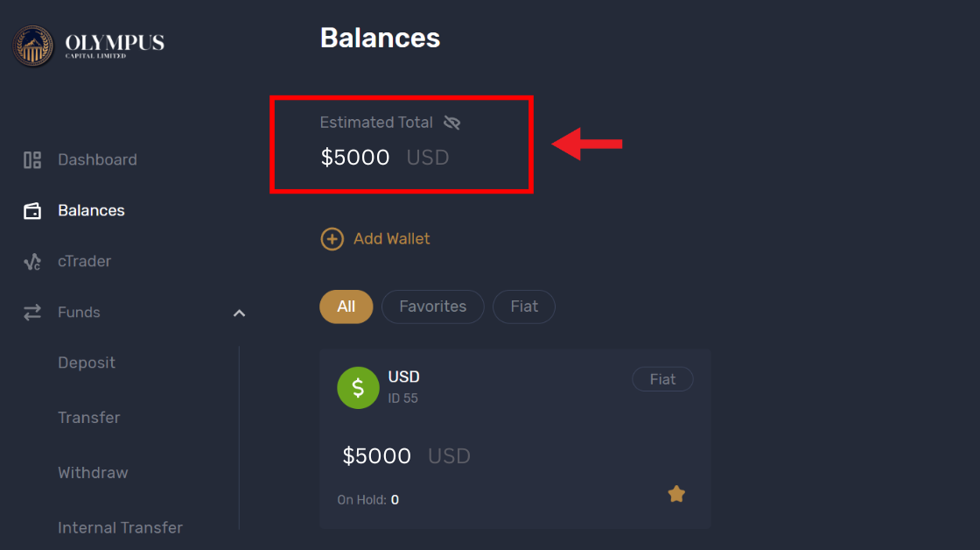Open the Deposit page
The width and height of the screenshot is (980, 550).
(87, 363)
